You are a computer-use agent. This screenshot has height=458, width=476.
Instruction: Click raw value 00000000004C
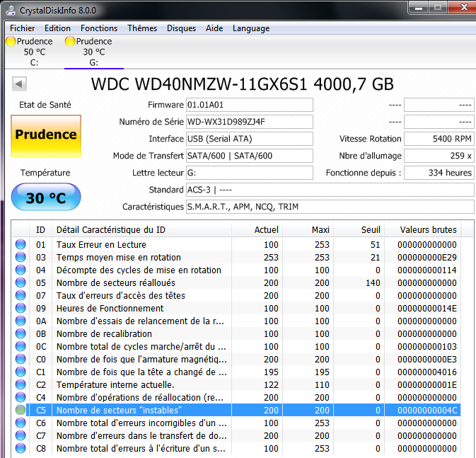(x=427, y=411)
